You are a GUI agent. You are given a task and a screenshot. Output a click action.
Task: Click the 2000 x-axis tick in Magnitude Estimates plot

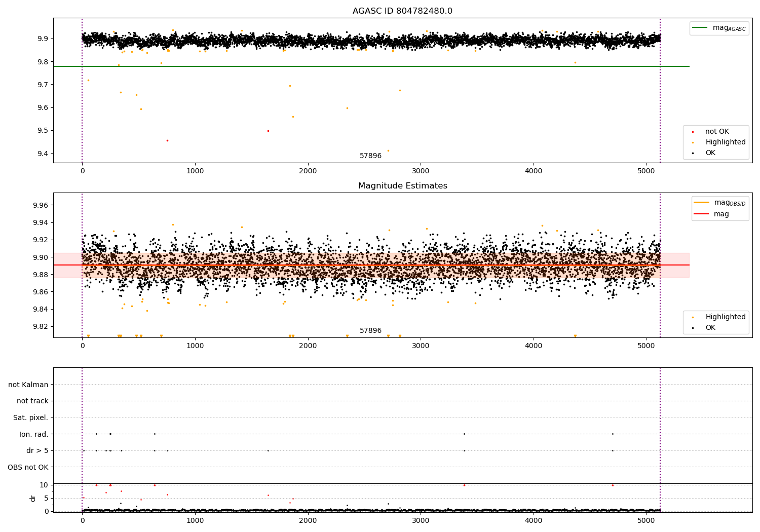click(x=308, y=346)
